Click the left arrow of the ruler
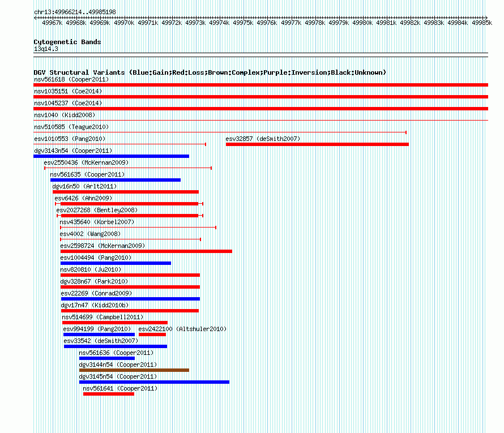Image resolution: width=504 pixels, height=433 pixels. pos(35,18)
